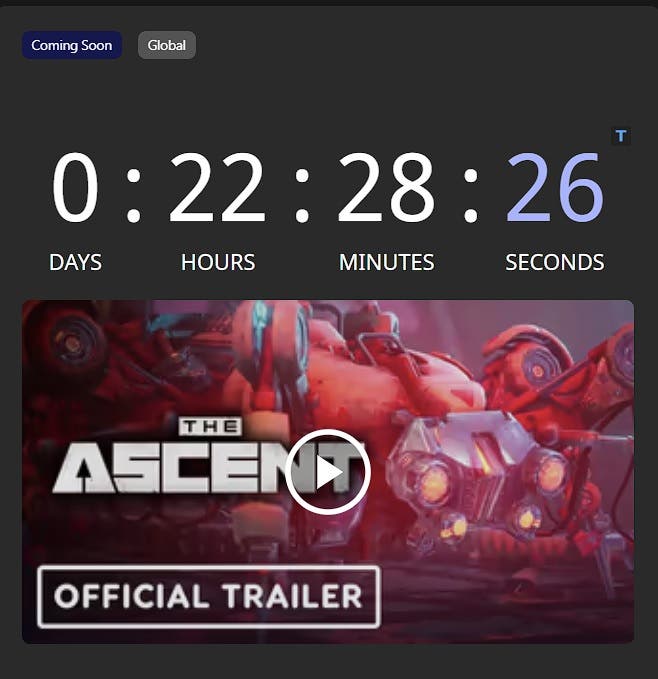Click the HOURS label
Screen dimensions: 658x679
[218, 262]
